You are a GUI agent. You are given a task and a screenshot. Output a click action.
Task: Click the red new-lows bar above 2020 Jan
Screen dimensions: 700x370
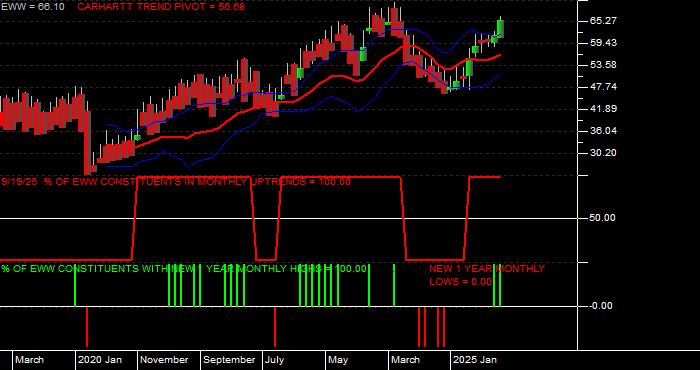[x=87, y=327]
